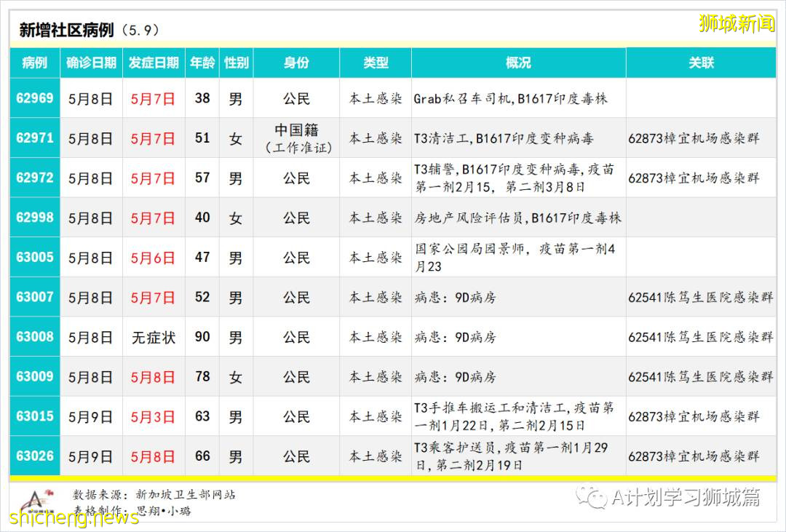
Task: Click case number 62969 in first column
Action: coord(34,98)
